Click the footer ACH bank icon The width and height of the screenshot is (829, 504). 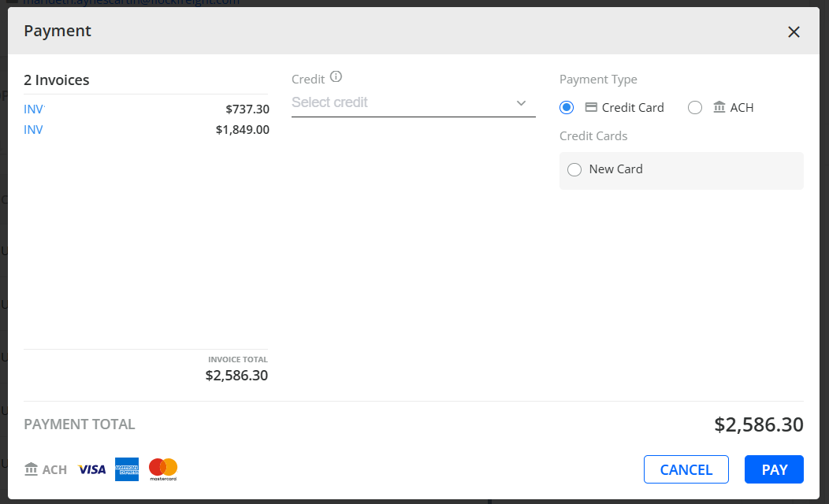tap(32, 469)
